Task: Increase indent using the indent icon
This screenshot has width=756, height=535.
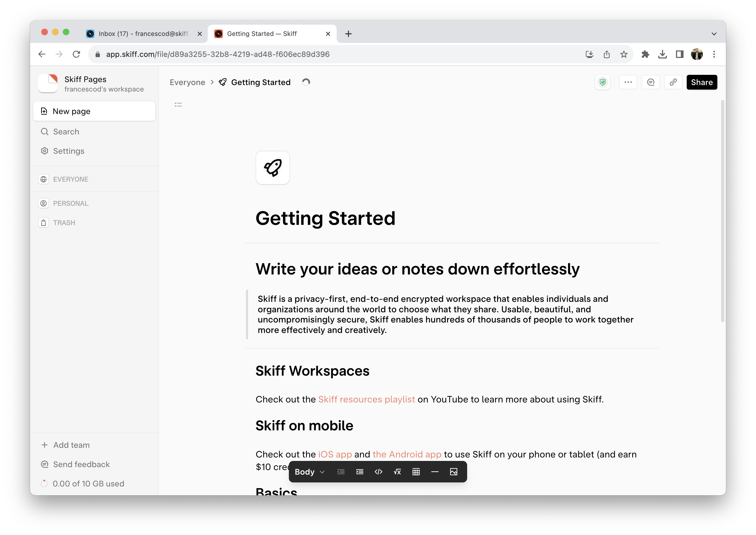Action: [x=359, y=472]
